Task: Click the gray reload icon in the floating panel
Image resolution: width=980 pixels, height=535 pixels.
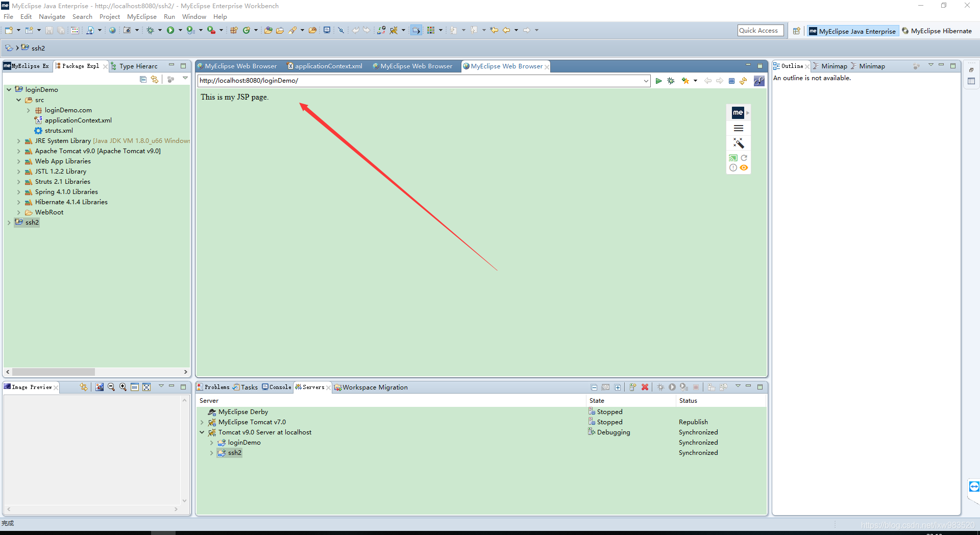Action: [x=744, y=158]
